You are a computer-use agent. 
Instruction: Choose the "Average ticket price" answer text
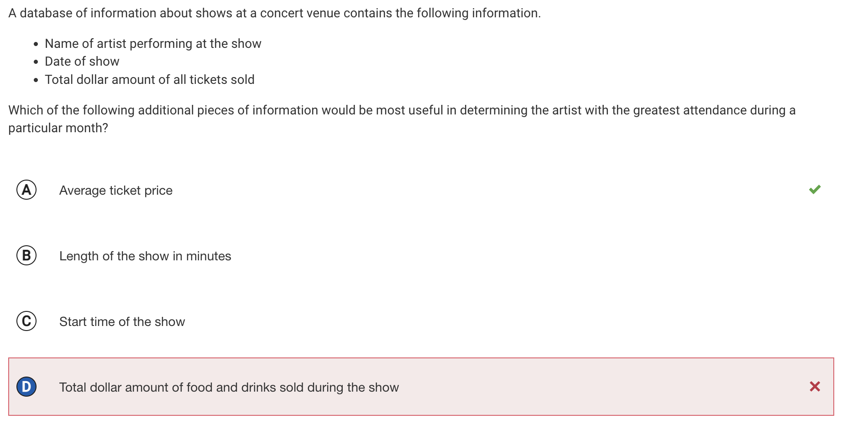coord(116,191)
